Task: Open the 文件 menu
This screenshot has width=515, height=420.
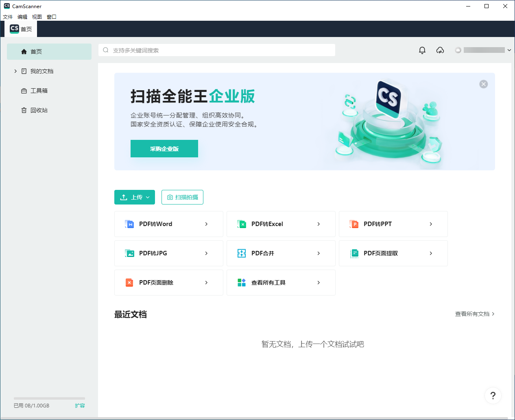Action: point(8,17)
